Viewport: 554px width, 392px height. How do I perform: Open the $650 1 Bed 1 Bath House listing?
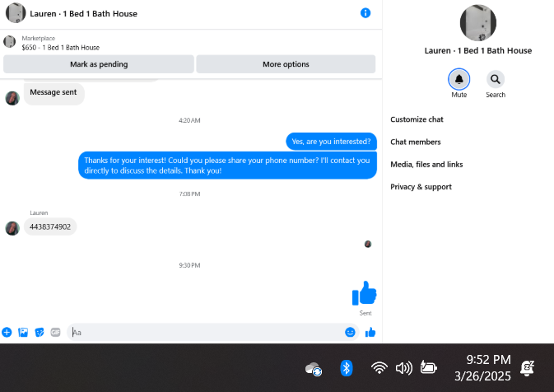60,48
